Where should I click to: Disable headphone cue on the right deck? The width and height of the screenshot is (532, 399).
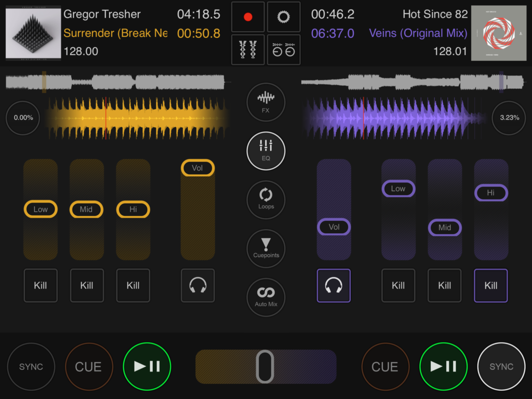pyautogui.click(x=334, y=285)
